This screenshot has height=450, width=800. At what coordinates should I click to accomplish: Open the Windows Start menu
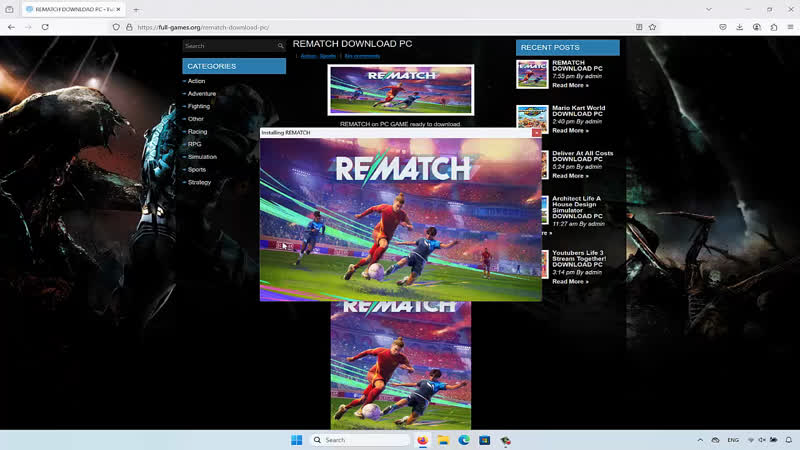click(x=296, y=440)
